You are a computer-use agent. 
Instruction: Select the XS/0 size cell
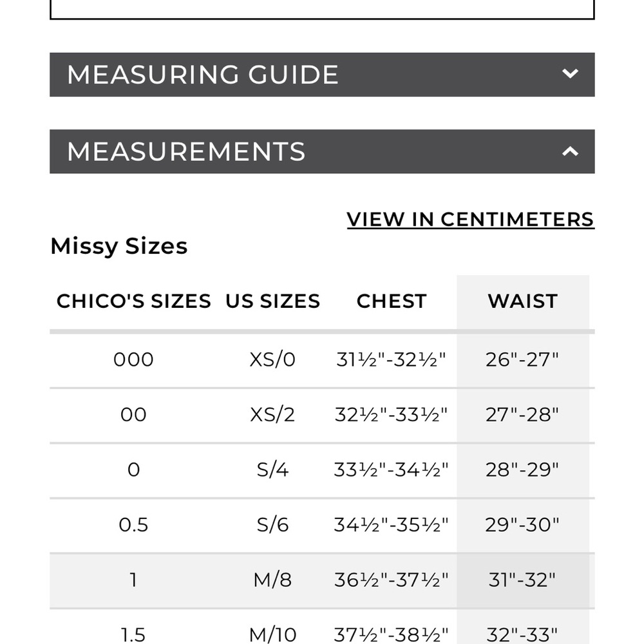pyautogui.click(x=272, y=360)
